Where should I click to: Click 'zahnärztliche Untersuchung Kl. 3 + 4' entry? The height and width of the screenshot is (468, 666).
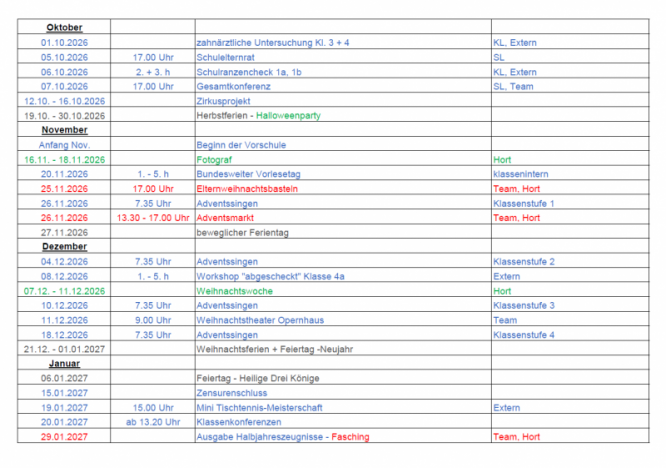coord(273,42)
